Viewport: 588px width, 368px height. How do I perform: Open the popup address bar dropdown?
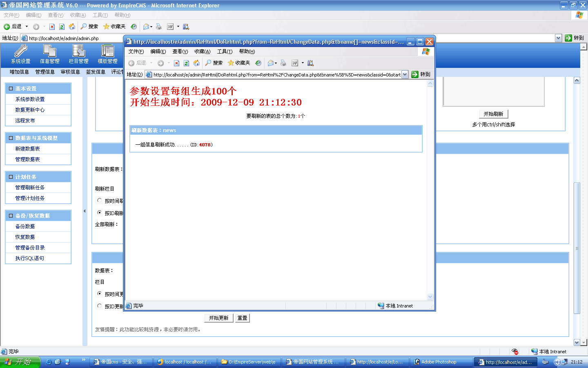pos(405,74)
